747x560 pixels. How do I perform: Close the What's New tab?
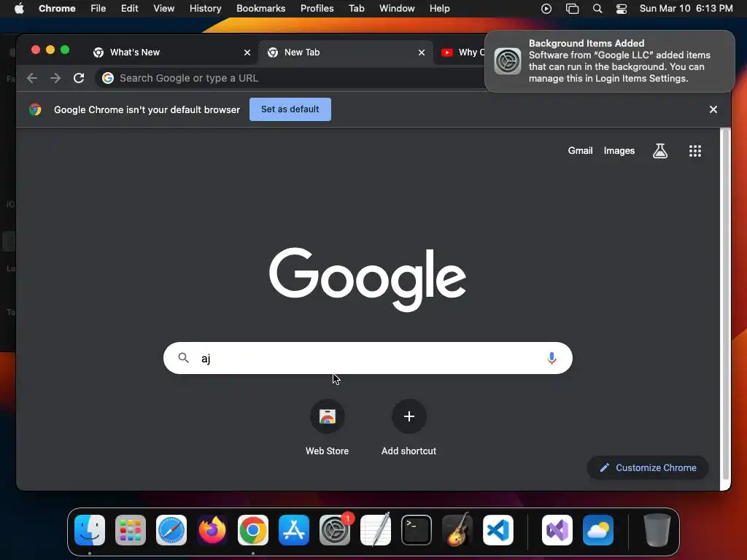click(x=247, y=52)
